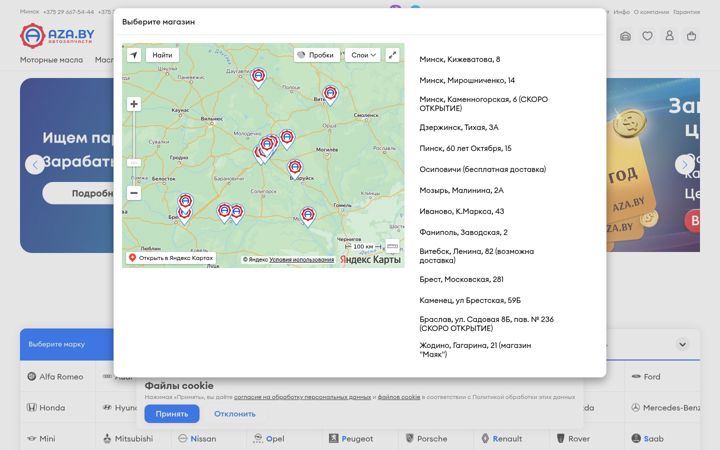Zoom out on the map with minus button
Image resolution: width=720 pixels, height=450 pixels.
tap(134, 193)
